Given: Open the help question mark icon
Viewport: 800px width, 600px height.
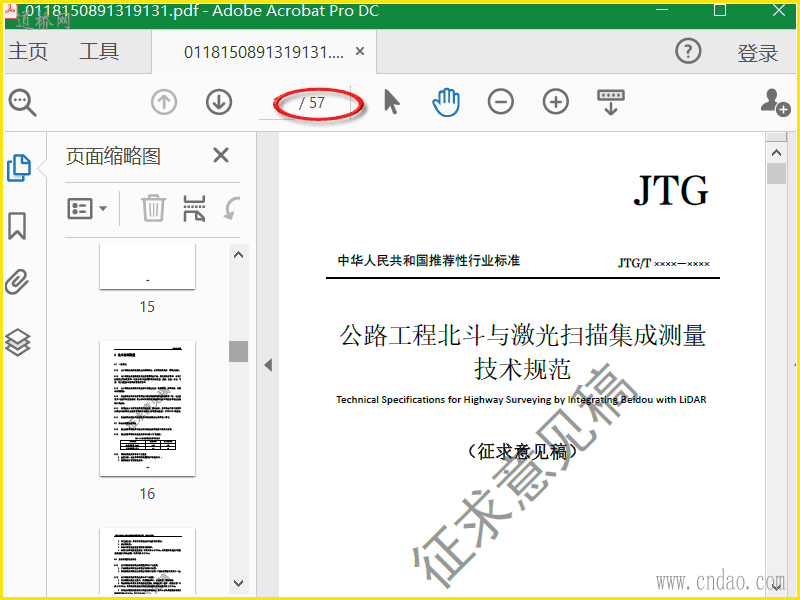Looking at the screenshot, I should [688, 51].
